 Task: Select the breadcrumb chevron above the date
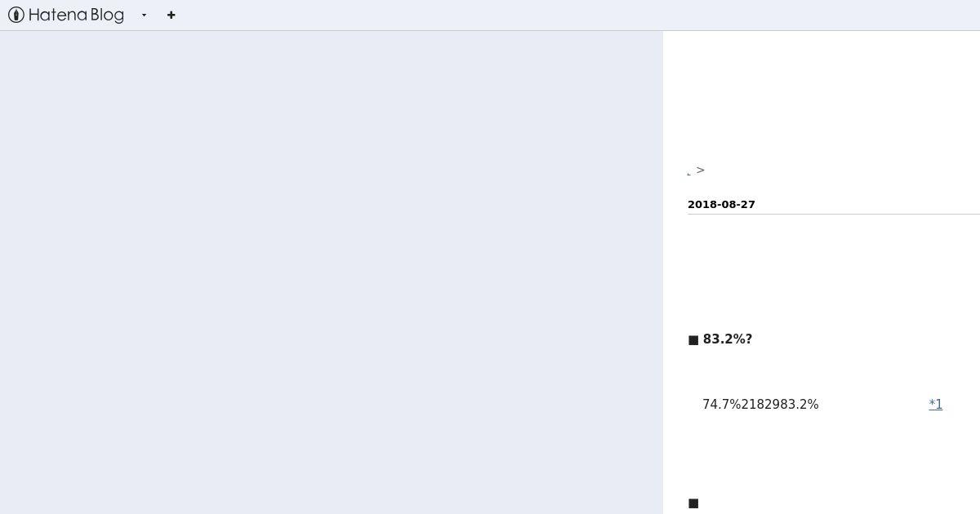(x=701, y=170)
